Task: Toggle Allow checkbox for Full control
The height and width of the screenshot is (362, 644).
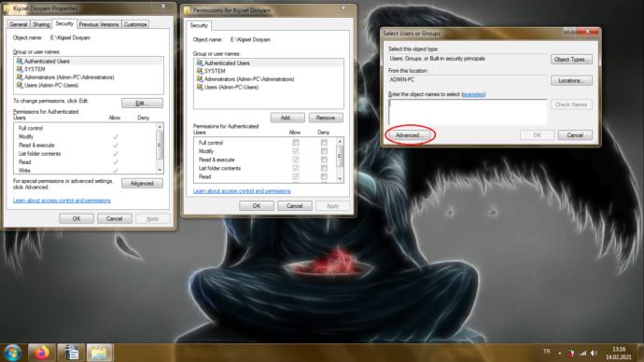Action: [x=296, y=143]
